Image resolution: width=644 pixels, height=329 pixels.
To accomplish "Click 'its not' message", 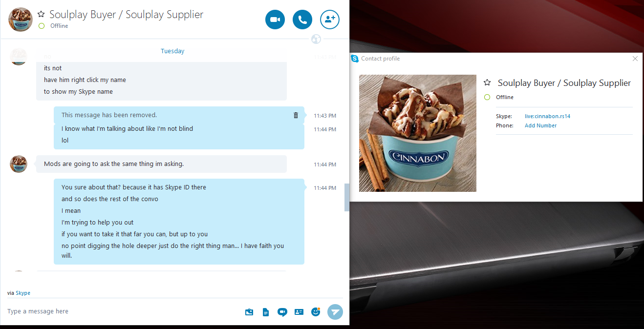I will coord(53,68).
